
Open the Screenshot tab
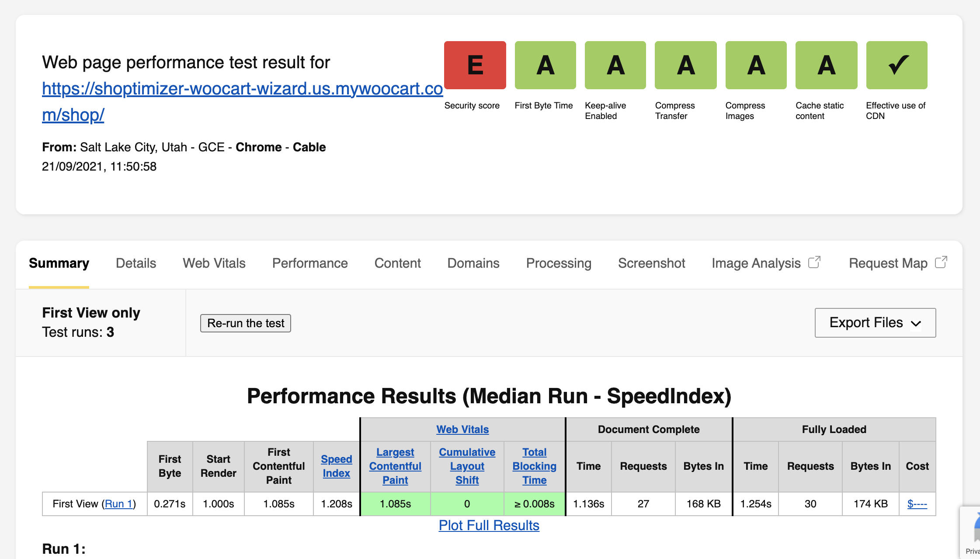(x=652, y=263)
